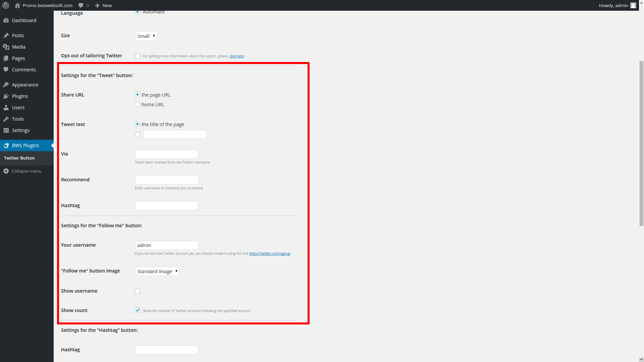Open the Follow me button image dropdown
This screenshot has width=644, height=362.
click(157, 271)
